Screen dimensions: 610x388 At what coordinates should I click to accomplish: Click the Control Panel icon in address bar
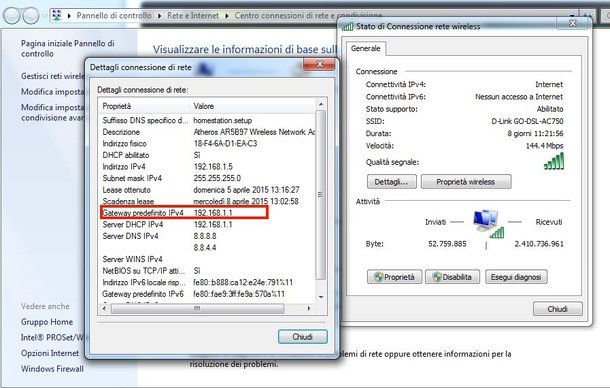tap(57, 16)
